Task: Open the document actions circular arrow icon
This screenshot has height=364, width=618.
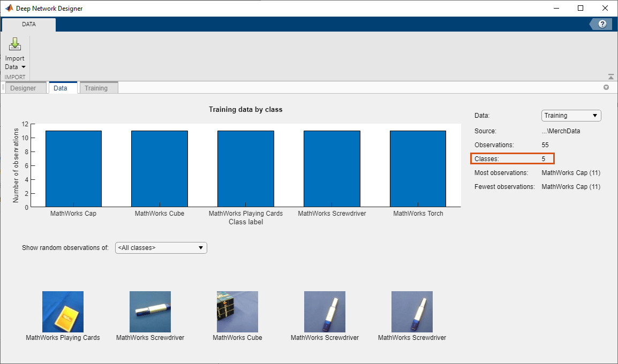Action: click(x=606, y=87)
